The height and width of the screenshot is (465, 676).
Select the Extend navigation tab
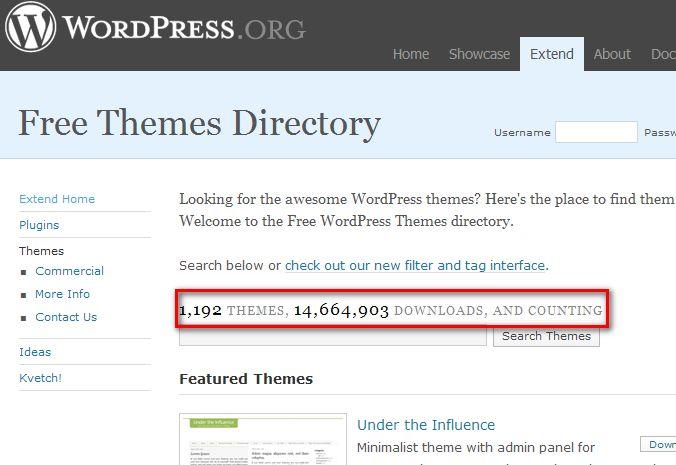tap(552, 54)
